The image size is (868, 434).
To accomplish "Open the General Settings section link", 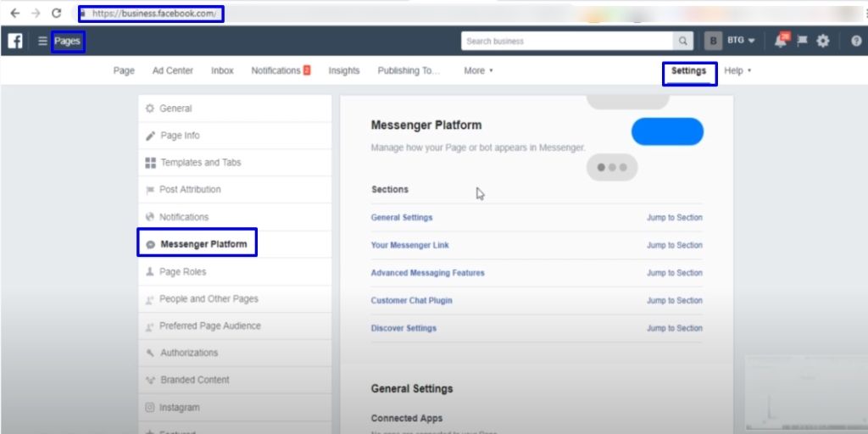I will [x=402, y=218].
